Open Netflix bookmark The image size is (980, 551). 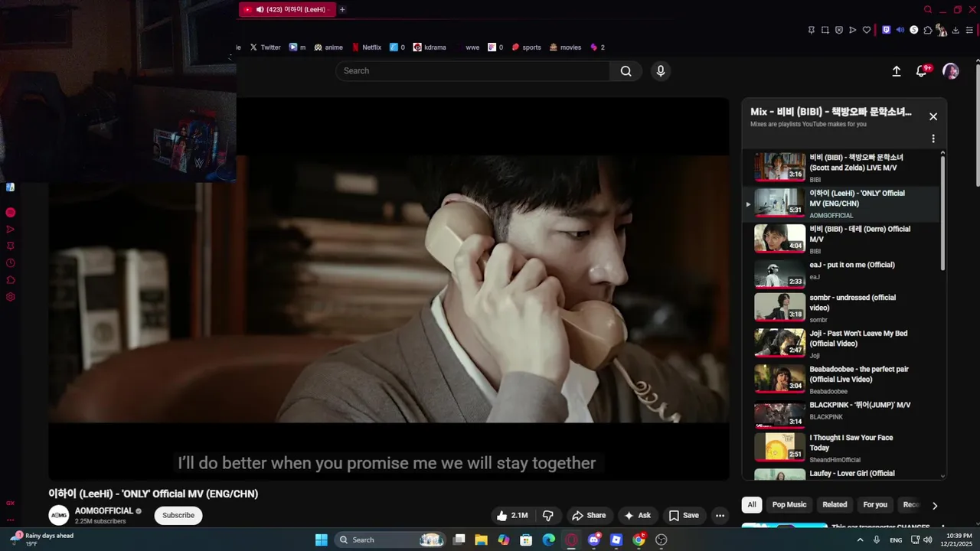coord(367,47)
